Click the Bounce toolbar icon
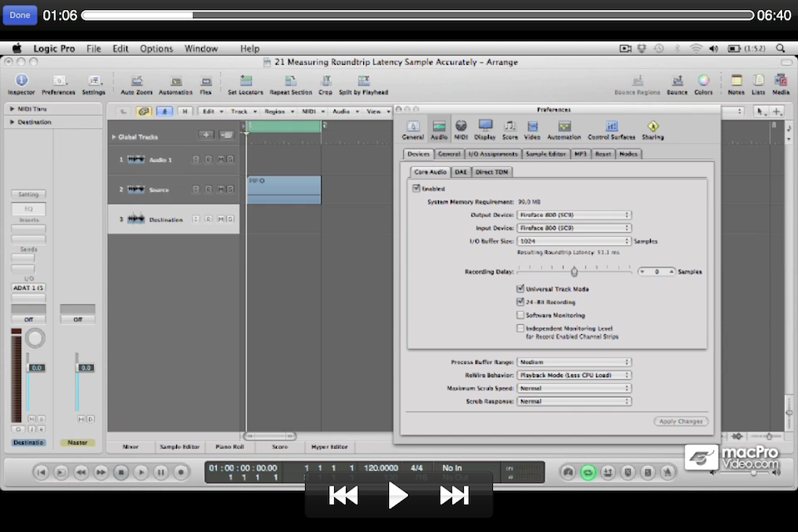This screenshot has height=532, width=798. (677, 84)
